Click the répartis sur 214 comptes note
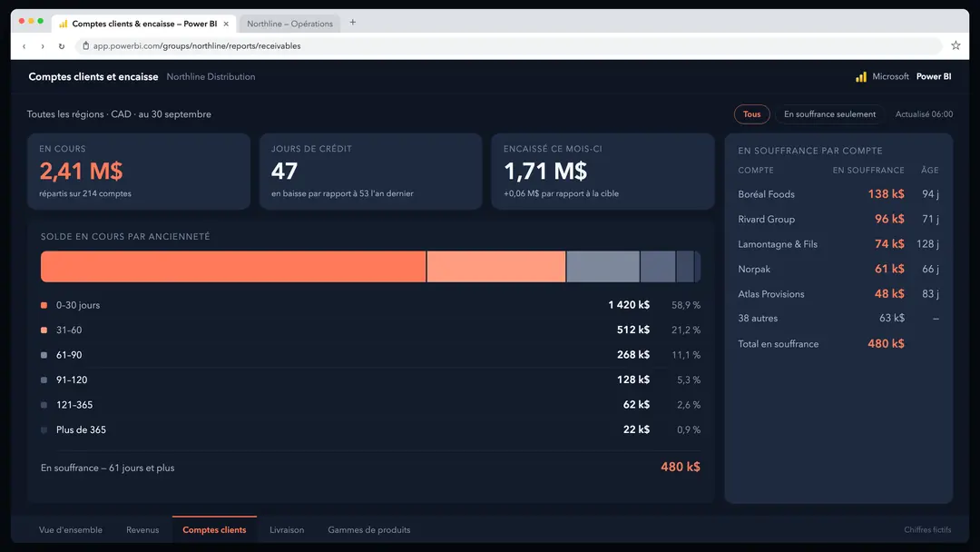Image resolution: width=980 pixels, height=552 pixels. click(85, 193)
